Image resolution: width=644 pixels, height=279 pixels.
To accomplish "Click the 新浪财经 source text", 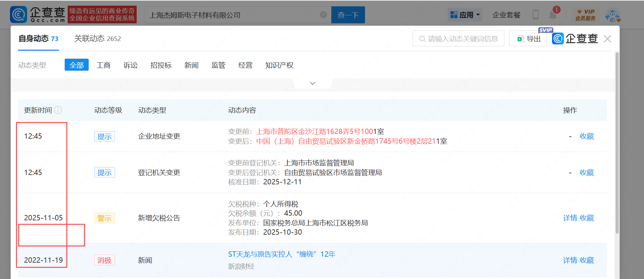I will [241, 266].
